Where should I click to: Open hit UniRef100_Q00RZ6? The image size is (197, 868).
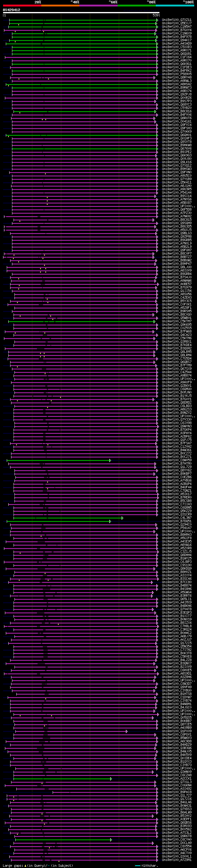(177, 98)
